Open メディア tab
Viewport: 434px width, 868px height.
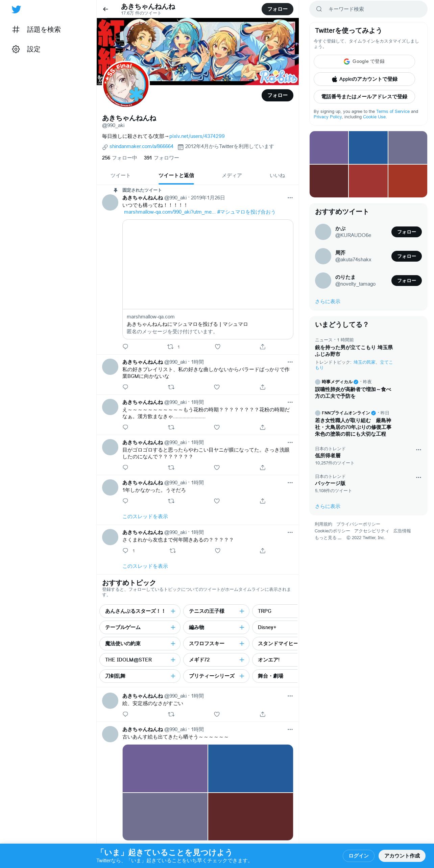[232, 175]
